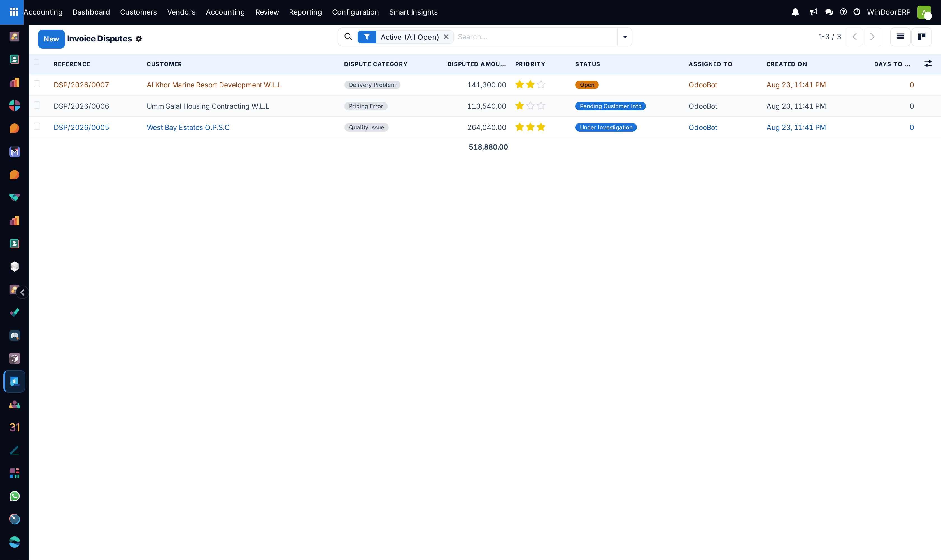Click first star of DSP/2026/0007 priority

point(520,85)
